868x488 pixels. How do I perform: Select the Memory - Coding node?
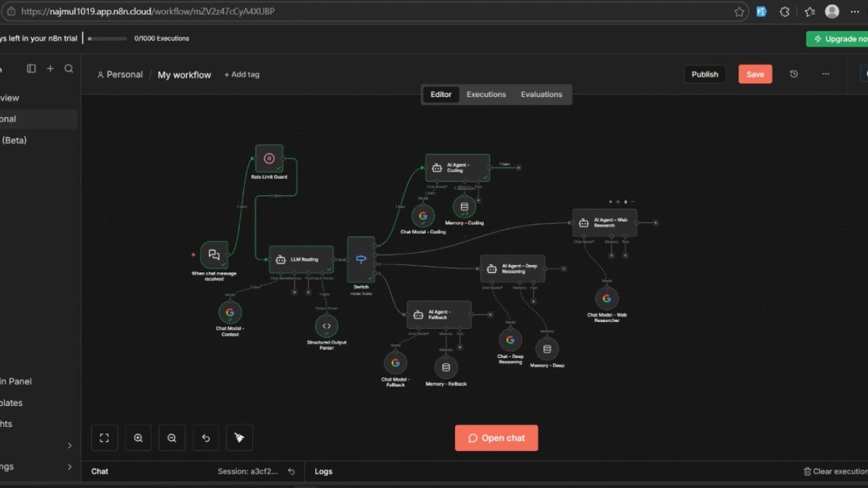point(465,207)
